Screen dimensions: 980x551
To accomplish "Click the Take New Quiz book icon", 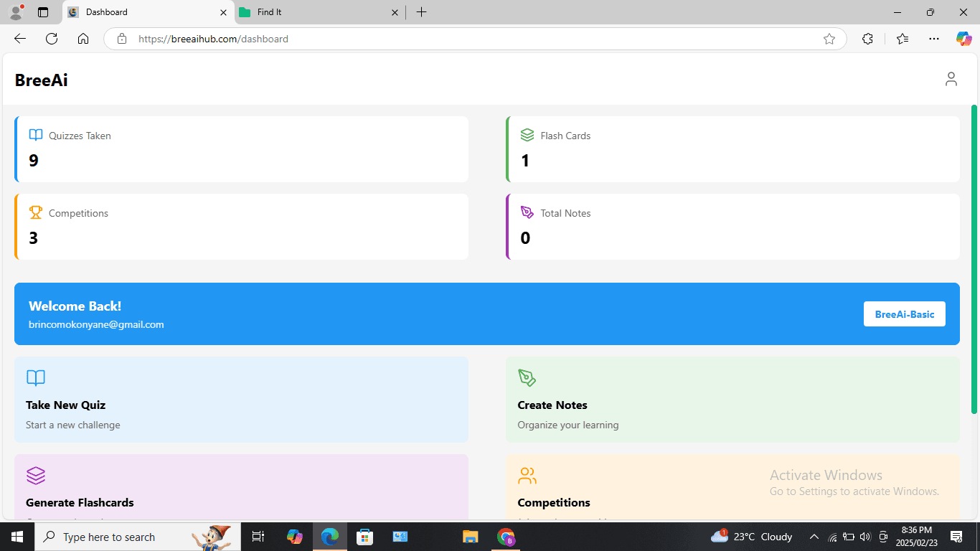I will point(36,378).
